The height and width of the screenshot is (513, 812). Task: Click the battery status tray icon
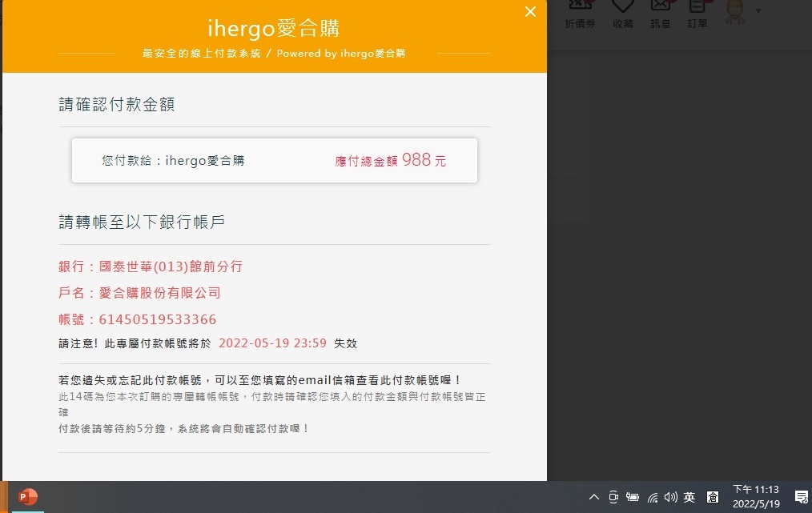point(633,497)
